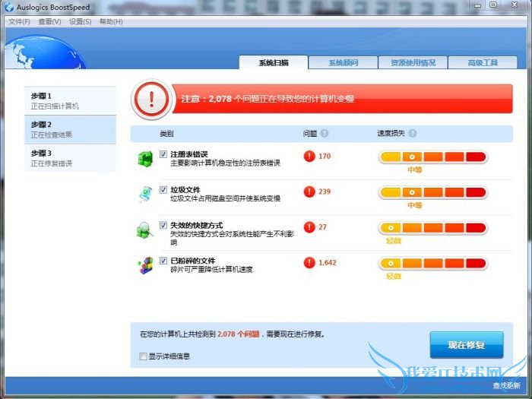Close the BoostSpeed window
The image size is (532, 399).
515,5
